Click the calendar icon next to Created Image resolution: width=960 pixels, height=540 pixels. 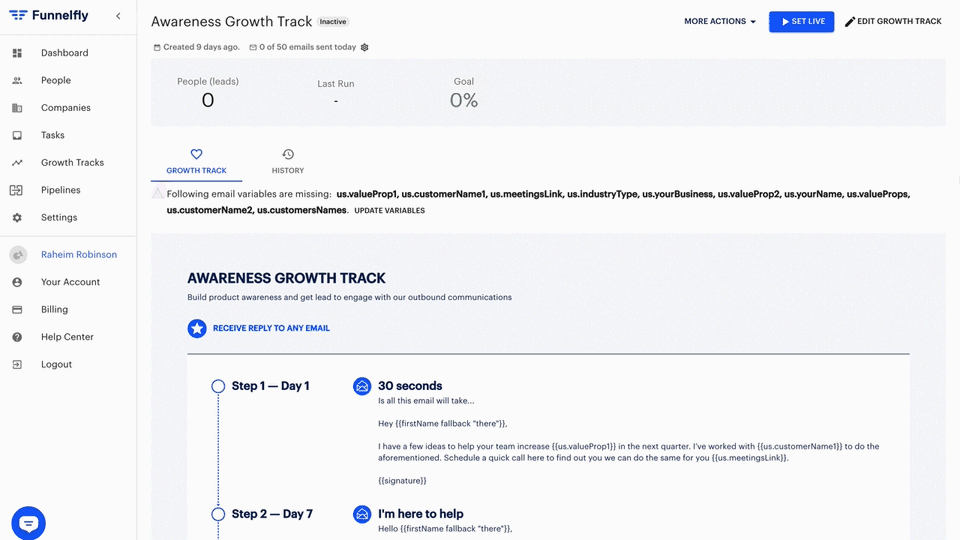click(x=157, y=47)
